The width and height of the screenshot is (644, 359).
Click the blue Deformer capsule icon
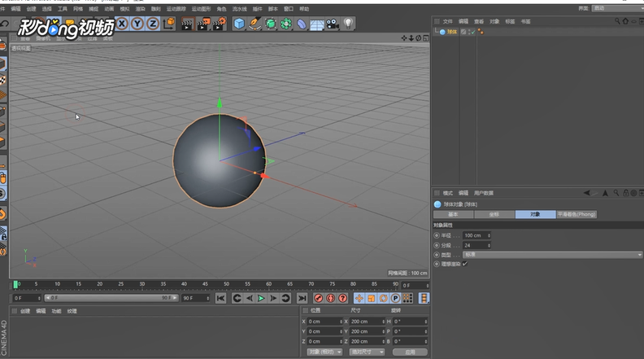click(302, 24)
